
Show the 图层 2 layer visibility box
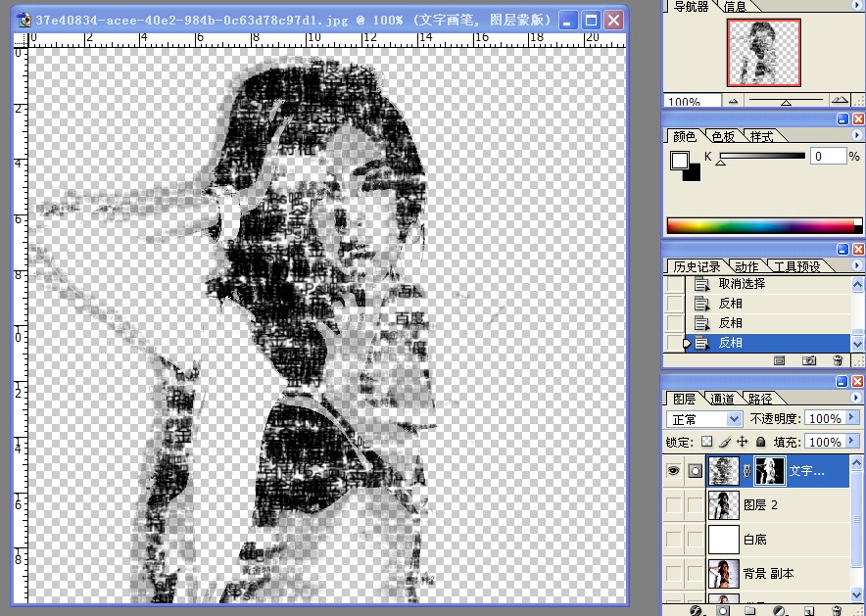673,505
